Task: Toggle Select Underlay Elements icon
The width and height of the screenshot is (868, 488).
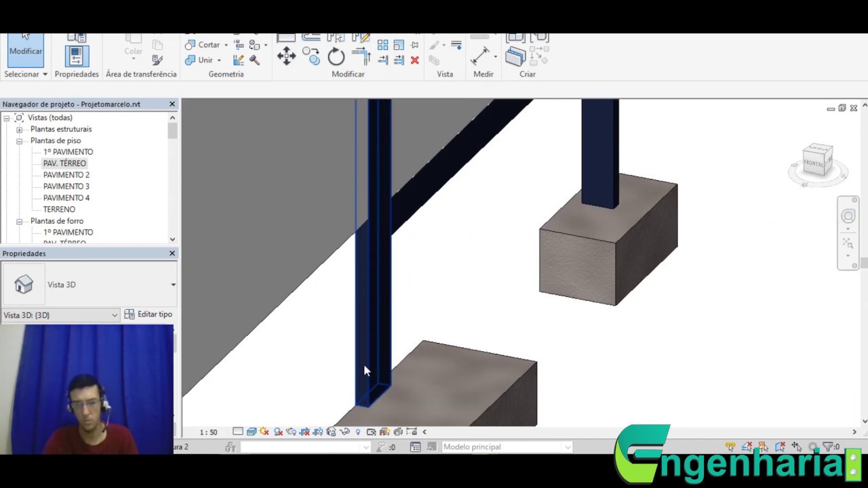Action: [x=747, y=447]
